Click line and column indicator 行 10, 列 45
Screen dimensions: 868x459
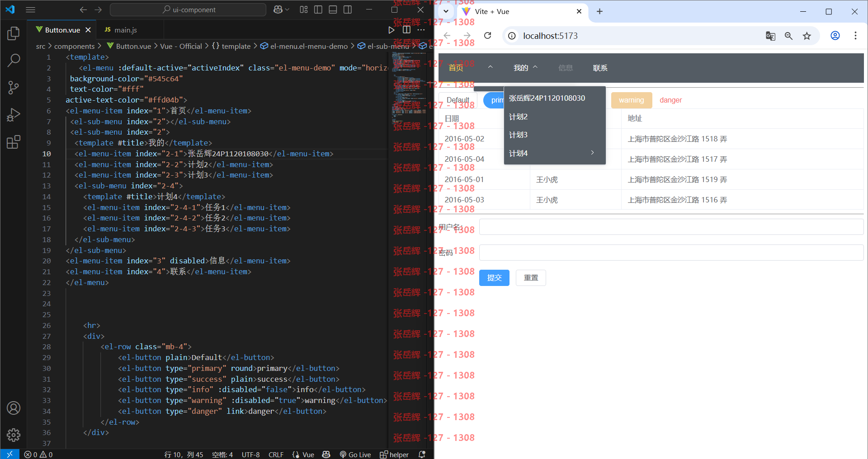tap(184, 454)
